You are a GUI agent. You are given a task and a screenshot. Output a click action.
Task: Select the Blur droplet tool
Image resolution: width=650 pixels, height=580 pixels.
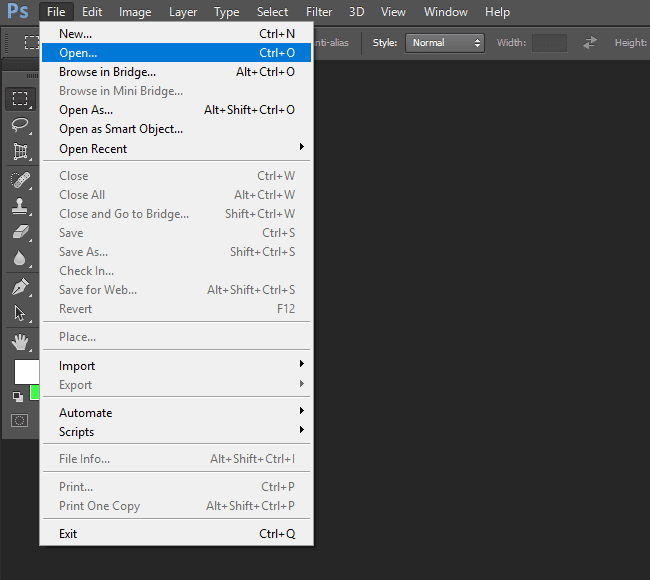click(20, 258)
